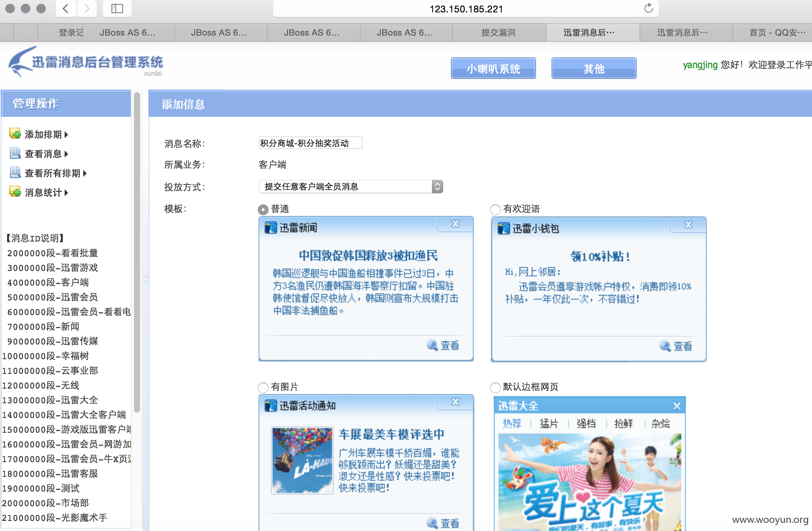Image resolution: width=812 pixels, height=531 pixels.
Task: Click 查看 link in 迅雷小钱包 preview
Action: pos(683,346)
